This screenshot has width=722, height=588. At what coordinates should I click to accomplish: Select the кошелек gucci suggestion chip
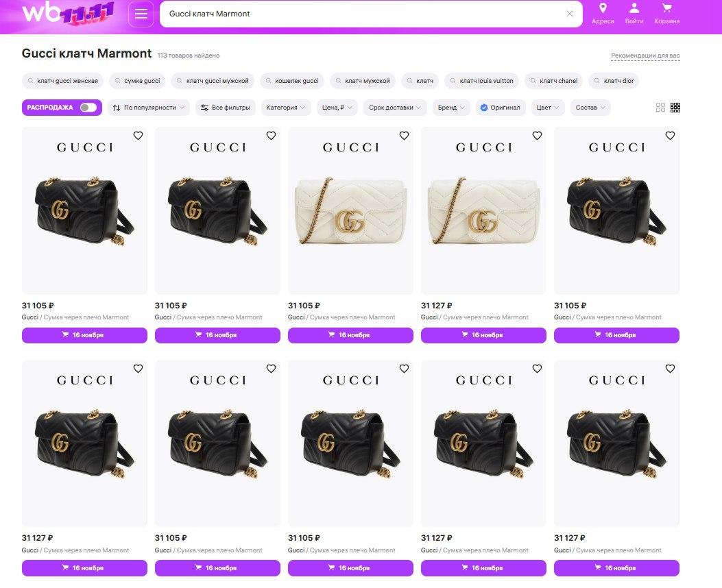tap(292, 80)
